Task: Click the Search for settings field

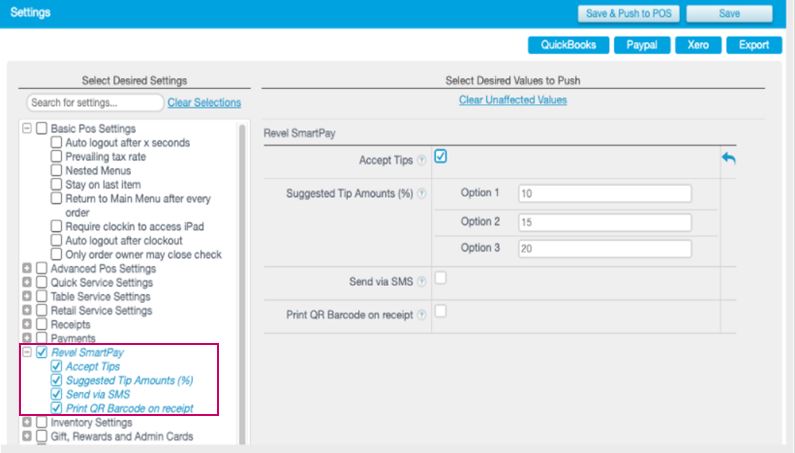Action: tap(95, 103)
